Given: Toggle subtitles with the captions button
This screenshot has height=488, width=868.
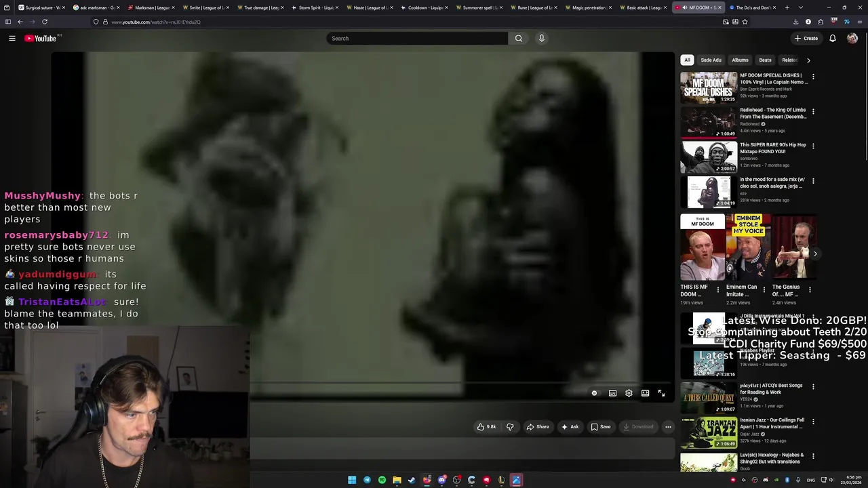Looking at the screenshot, I should tap(612, 393).
